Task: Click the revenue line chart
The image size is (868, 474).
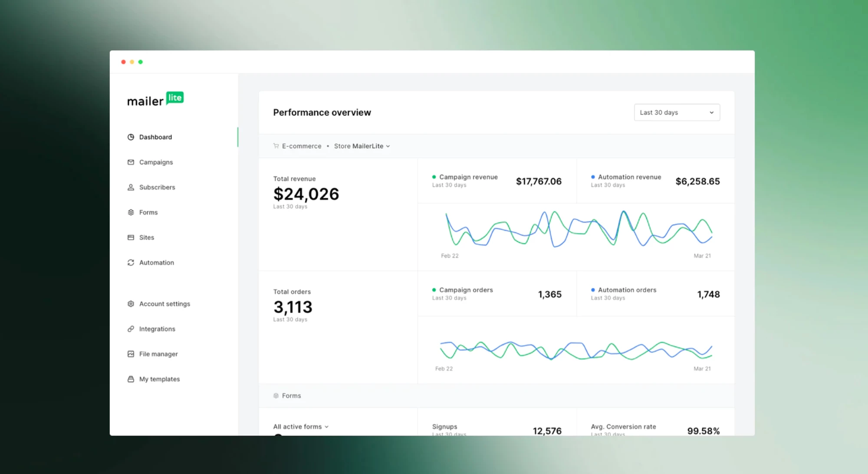Action: pyautogui.click(x=577, y=229)
